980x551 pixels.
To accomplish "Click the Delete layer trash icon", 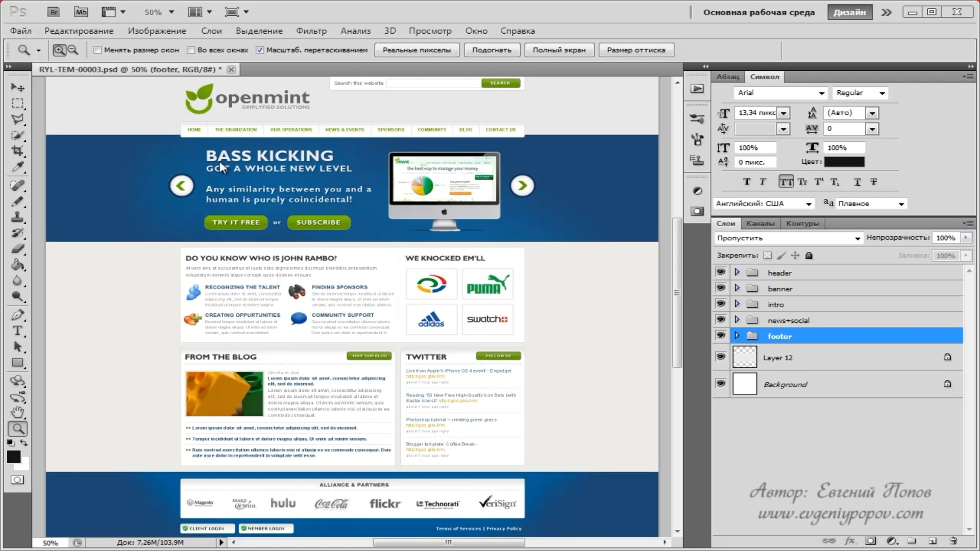I will tap(953, 541).
